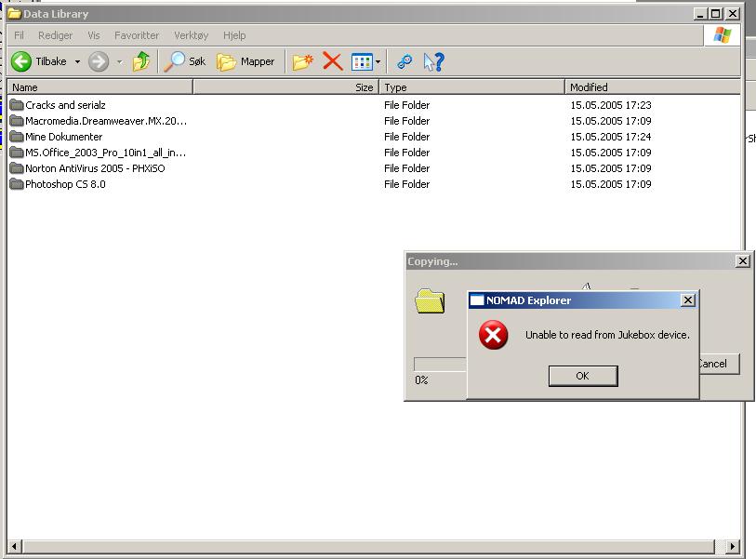This screenshot has height=559, width=756.
Task: Close the NOMAD Explorer error dialog
Action: [688, 300]
